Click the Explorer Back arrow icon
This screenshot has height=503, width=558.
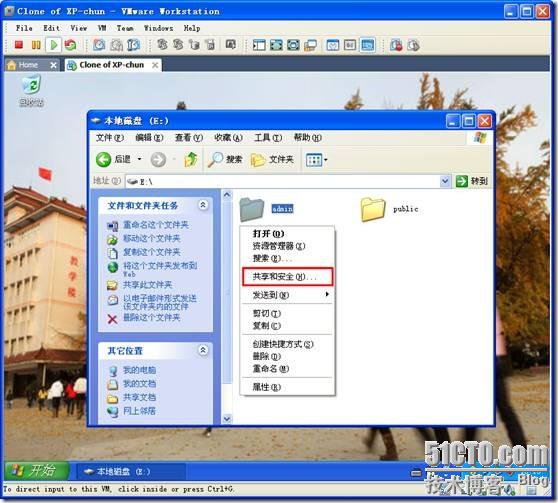[x=104, y=159]
